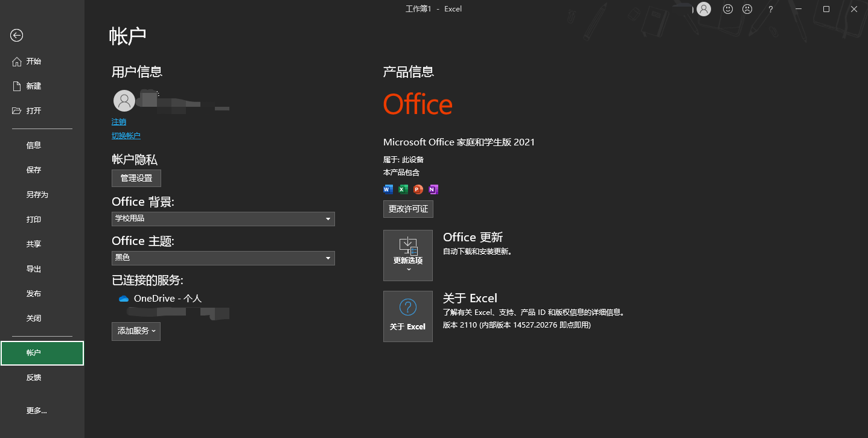Image resolution: width=868 pixels, height=438 pixels.
Task: Click the 切换帐户 link
Action: [126, 136]
